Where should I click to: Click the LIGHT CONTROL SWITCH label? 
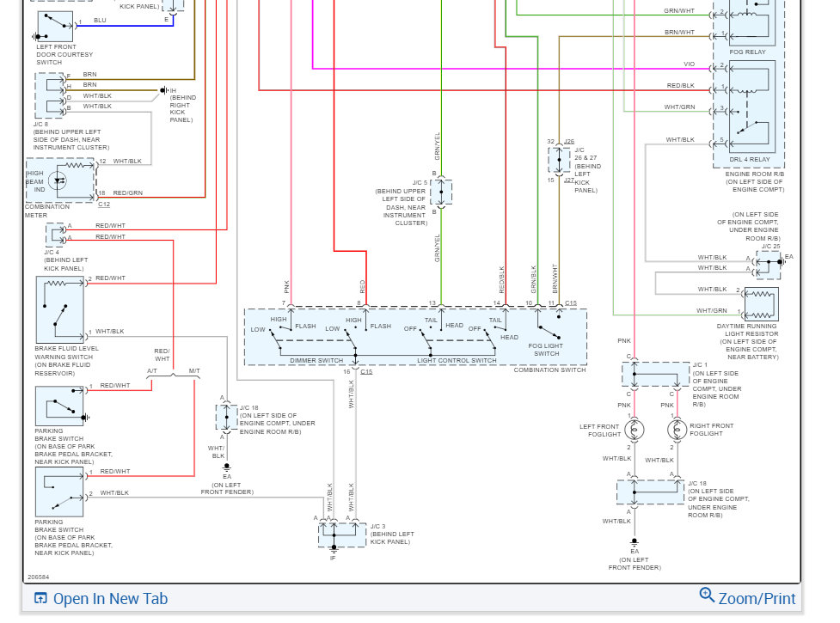pos(457,360)
